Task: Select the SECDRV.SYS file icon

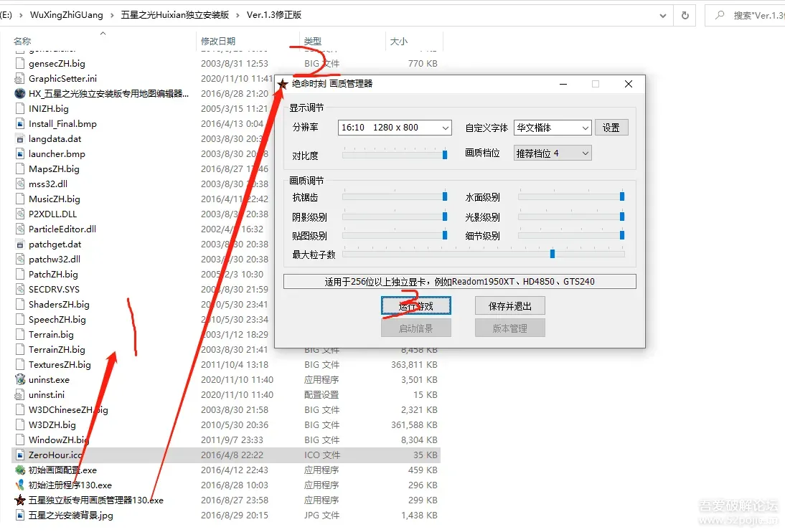Action: (20, 289)
